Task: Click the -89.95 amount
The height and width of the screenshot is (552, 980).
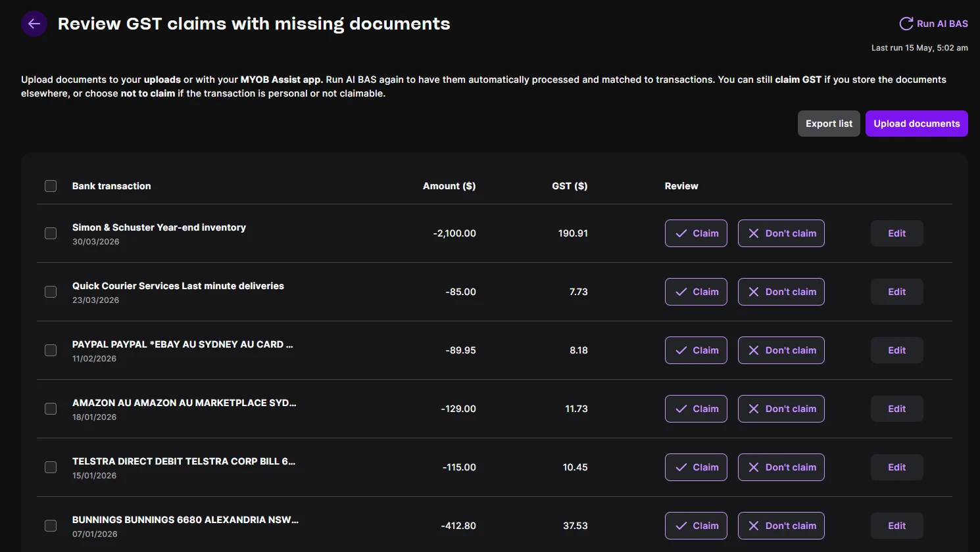Action: coord(460,350)
